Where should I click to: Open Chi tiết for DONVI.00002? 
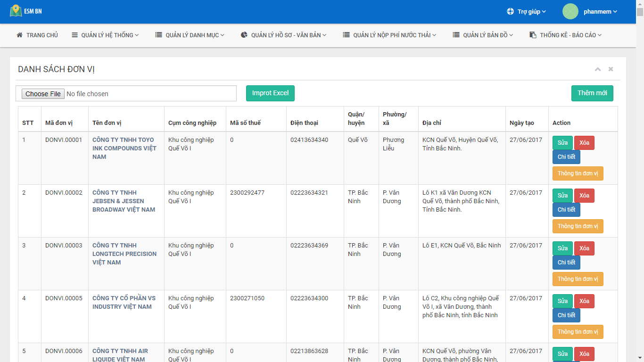(566, 210)
